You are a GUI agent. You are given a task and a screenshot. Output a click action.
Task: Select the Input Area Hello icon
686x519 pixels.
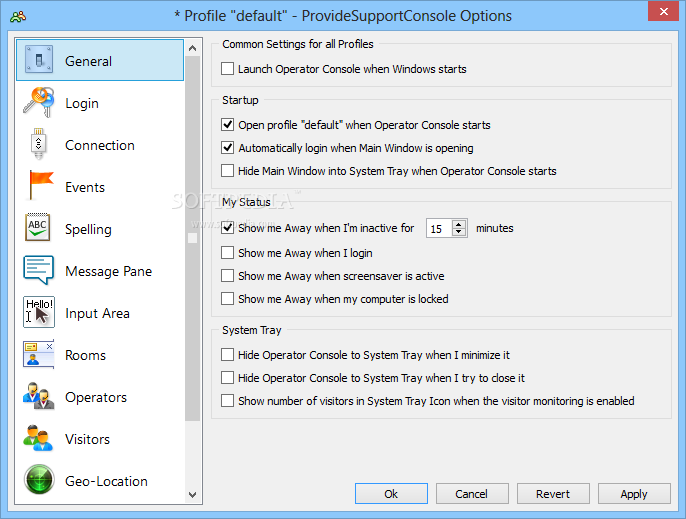(x=38, y=312)
